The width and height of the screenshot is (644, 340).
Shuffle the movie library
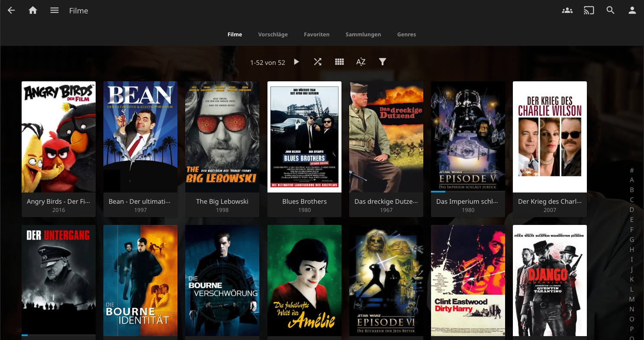point(318,62)
